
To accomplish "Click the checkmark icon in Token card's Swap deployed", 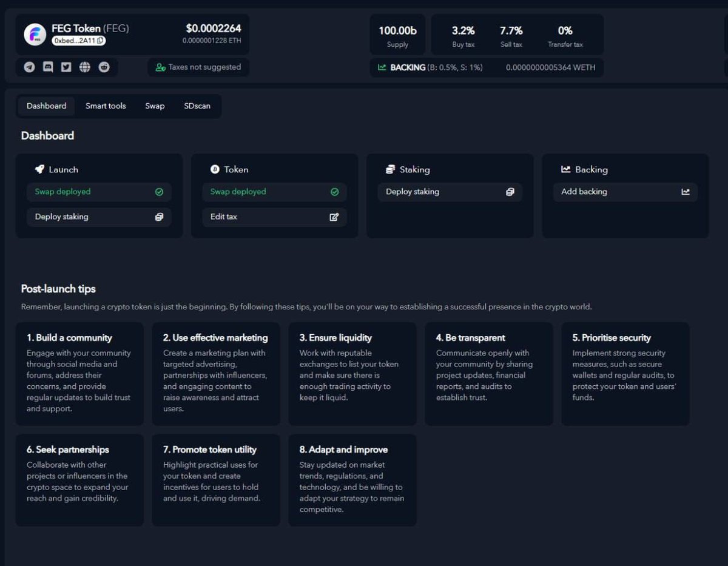I will [x=334, y=192].
